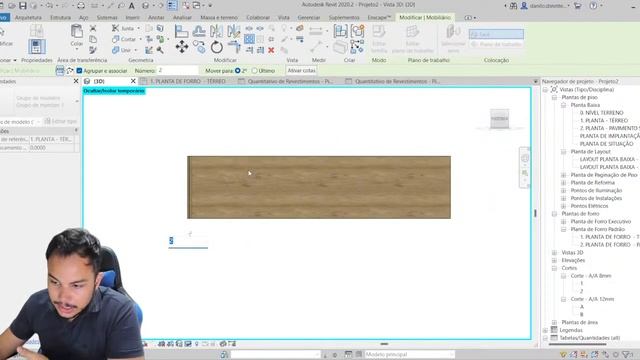Click the Help question mark icon
This screenshot has width=640, height=360.
[593, 6]
